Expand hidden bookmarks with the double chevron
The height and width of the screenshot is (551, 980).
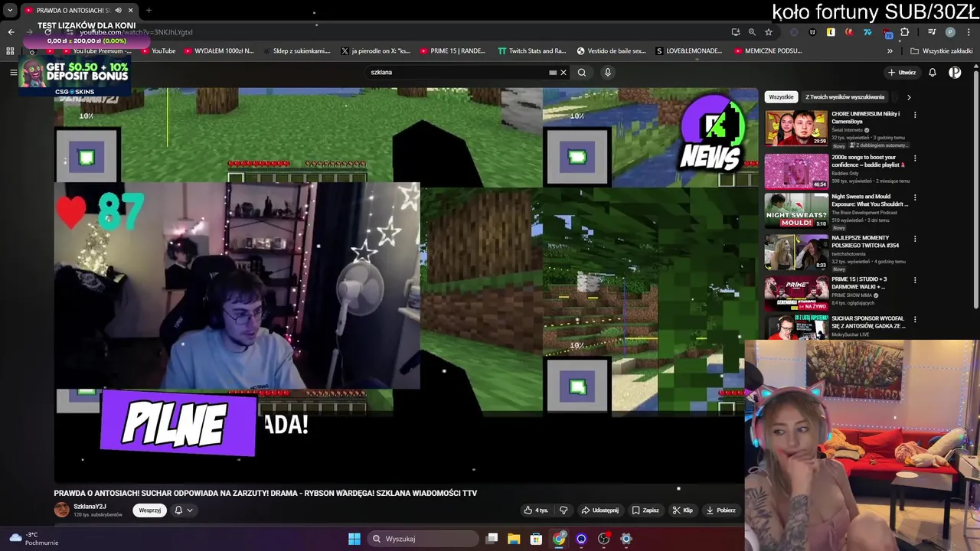click(890, 51)
